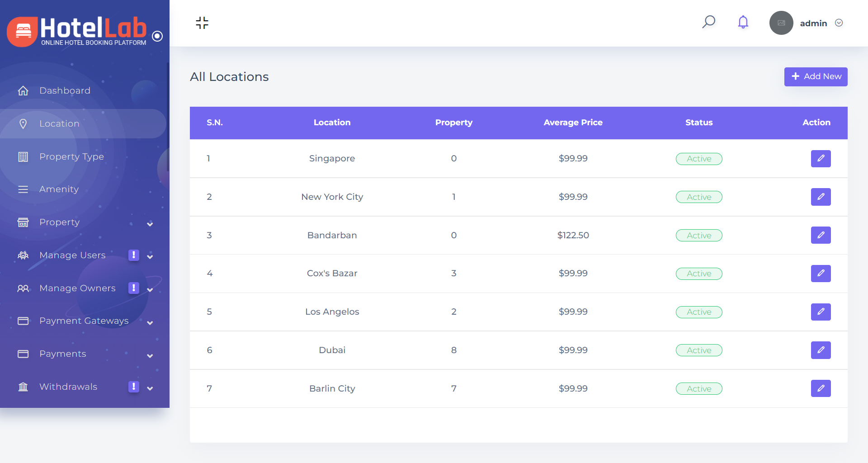Open the notifications bell
This screenshot has height=463, width=868.
tap(743, 22)
